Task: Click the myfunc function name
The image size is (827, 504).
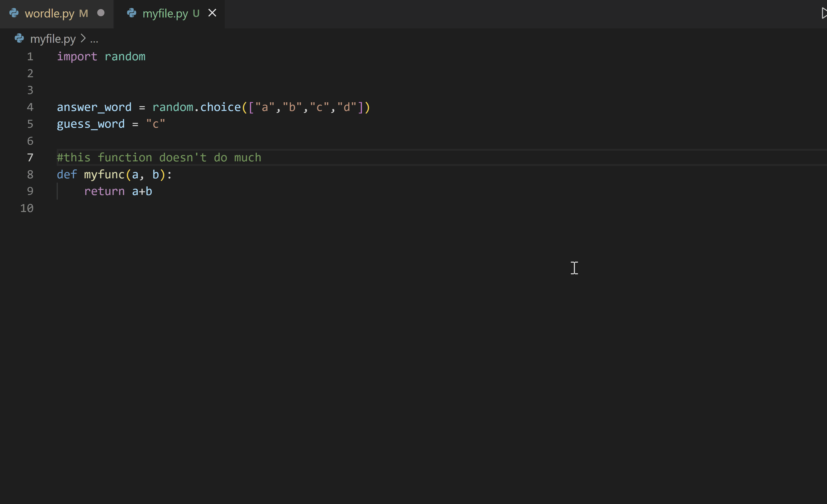Action: tap(104, 174)
